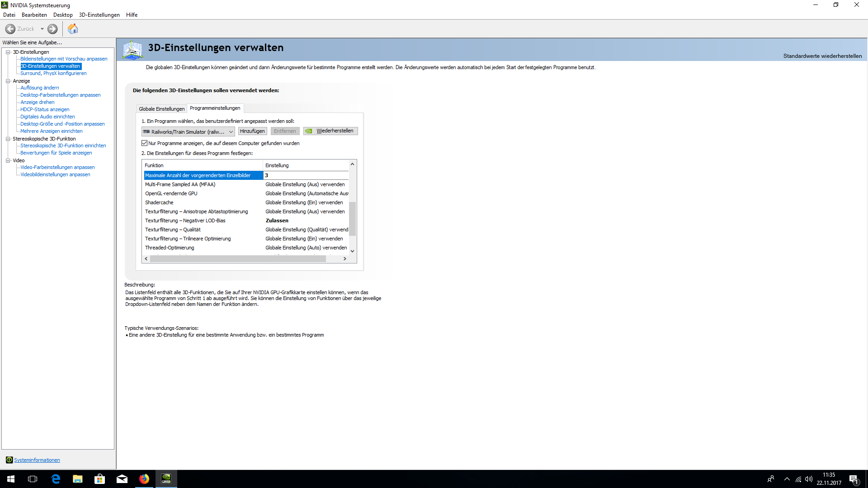868x488 pixels.
Task: Open the Railworks/Train Simulator program dropdown
Action: pyautogui.click(x=231, y=132)
